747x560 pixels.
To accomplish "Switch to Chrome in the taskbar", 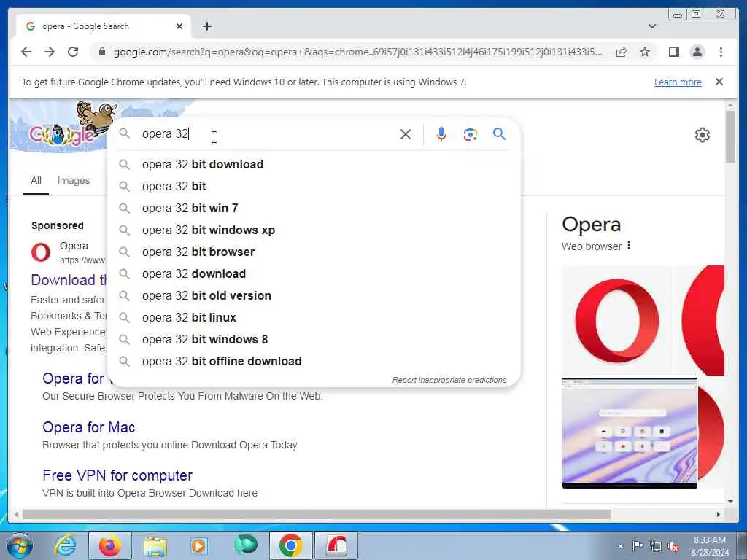I will (290, 545).
